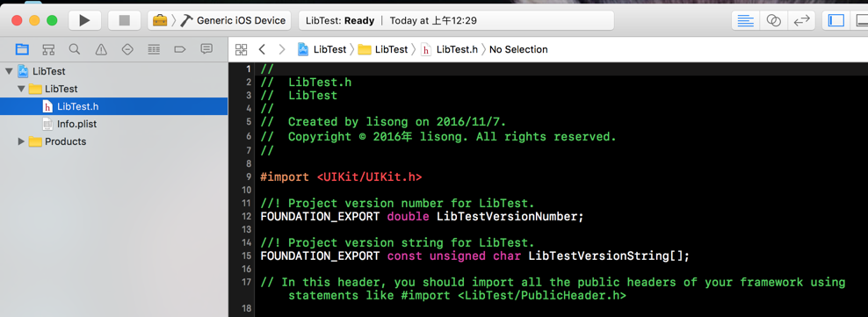Run the project with the Play button
The image size is (868, 317).
tap(84, 20)
